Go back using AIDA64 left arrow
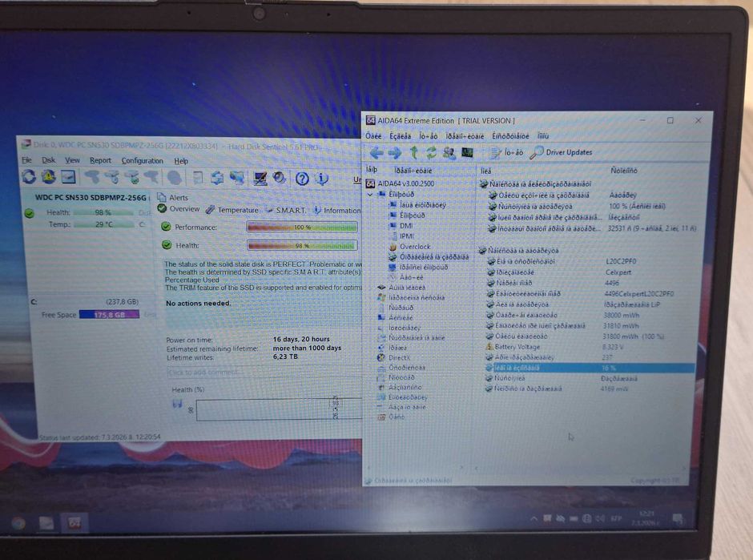The image size is (753, 560). (x=376, y=153)
